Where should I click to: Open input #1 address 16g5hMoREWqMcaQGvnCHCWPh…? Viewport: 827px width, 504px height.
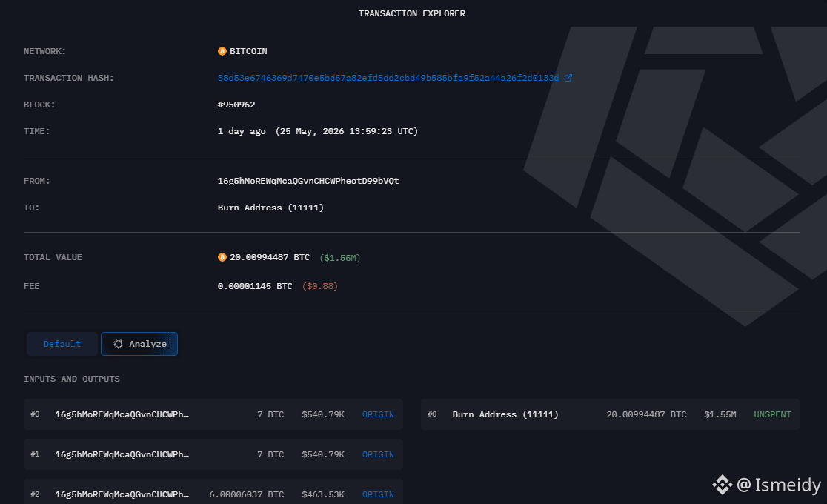pos(122,454)
